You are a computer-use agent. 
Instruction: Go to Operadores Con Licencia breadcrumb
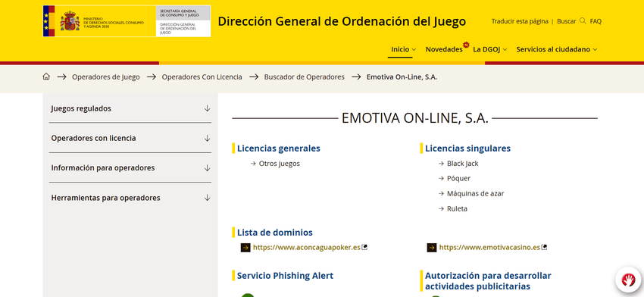coord(202,77)
